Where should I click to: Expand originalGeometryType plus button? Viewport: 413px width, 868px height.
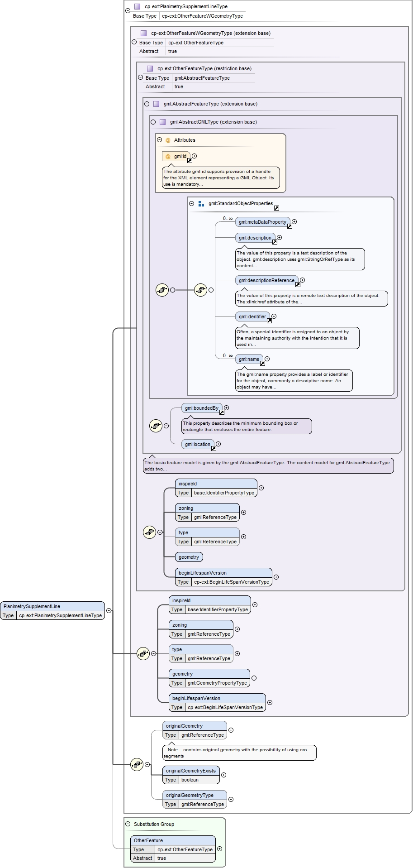click(x=231, y=799)
